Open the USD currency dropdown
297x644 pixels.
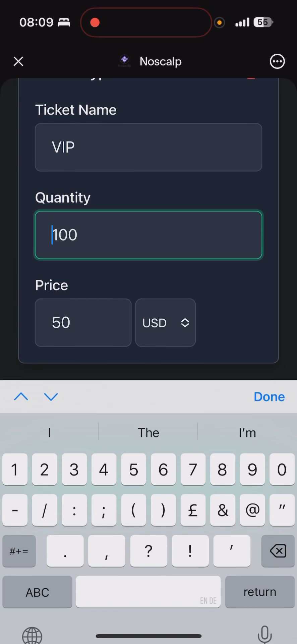(165, 323)
